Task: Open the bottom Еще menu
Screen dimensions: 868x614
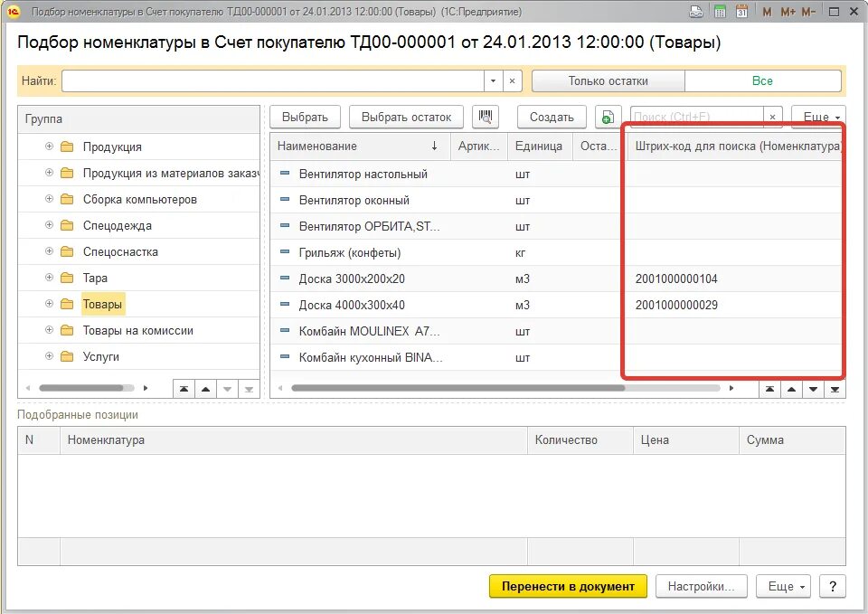Action: 783,586
